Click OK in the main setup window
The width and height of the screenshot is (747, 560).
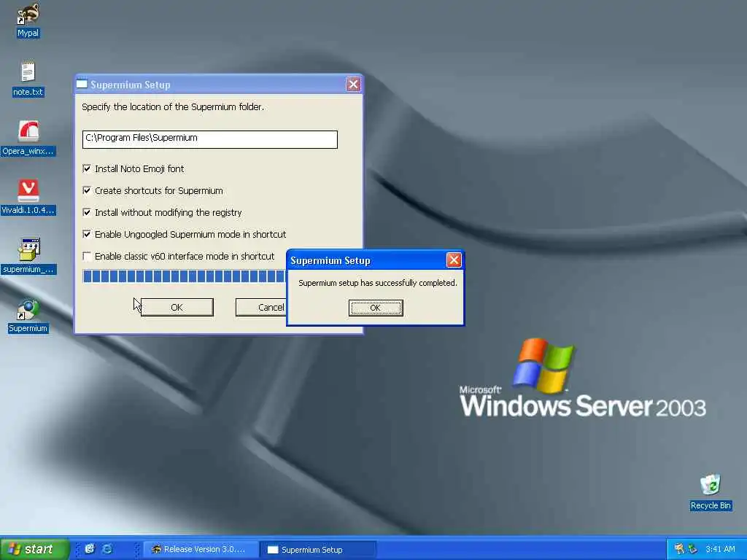tap(177, 307)
